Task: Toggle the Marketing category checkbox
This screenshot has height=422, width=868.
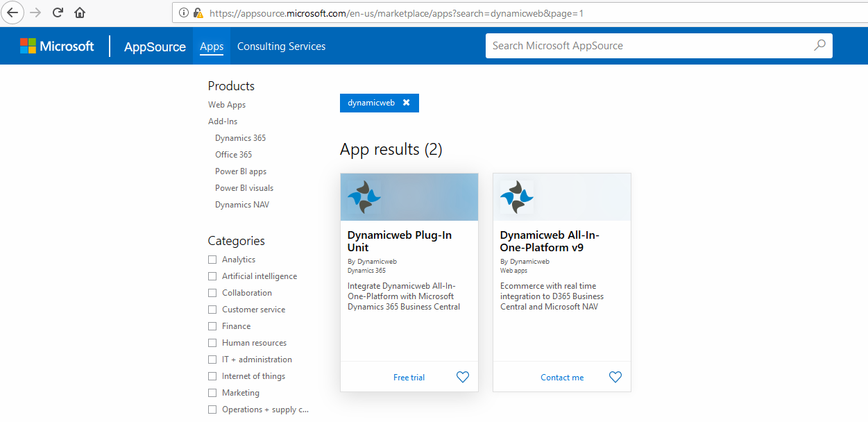Action: 212,393
